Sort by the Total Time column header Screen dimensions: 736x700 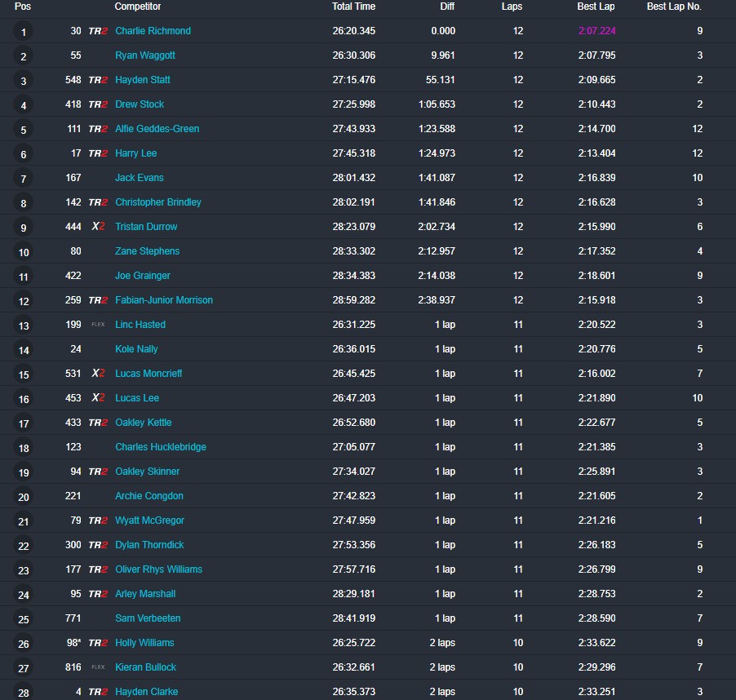[353, 7]
